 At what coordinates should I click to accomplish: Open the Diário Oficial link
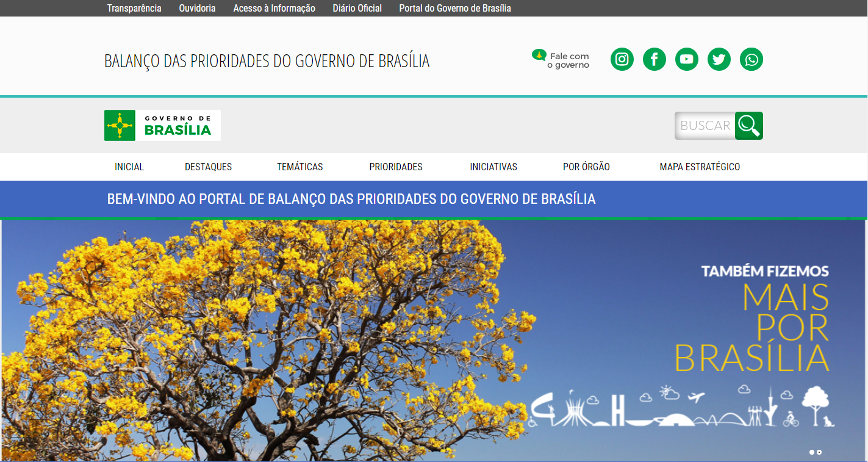pos(357,9)
